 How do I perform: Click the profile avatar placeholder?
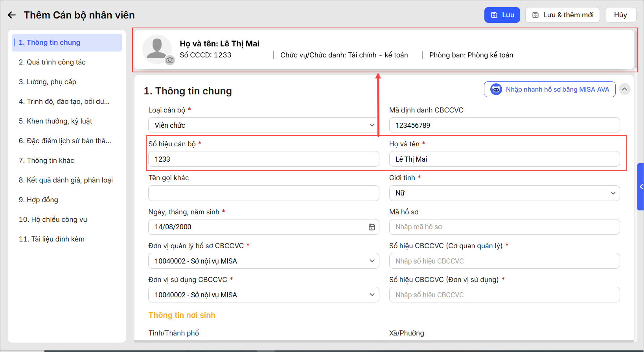156,49
